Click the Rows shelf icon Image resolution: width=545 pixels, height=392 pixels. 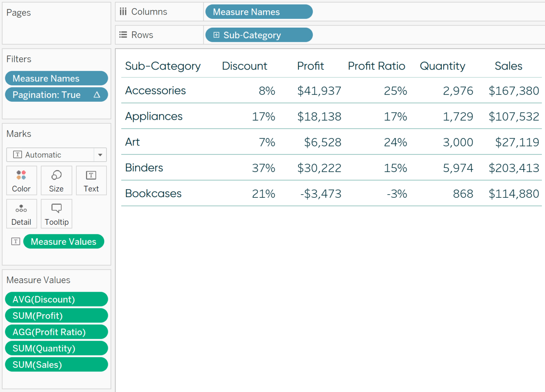(123, 34)
